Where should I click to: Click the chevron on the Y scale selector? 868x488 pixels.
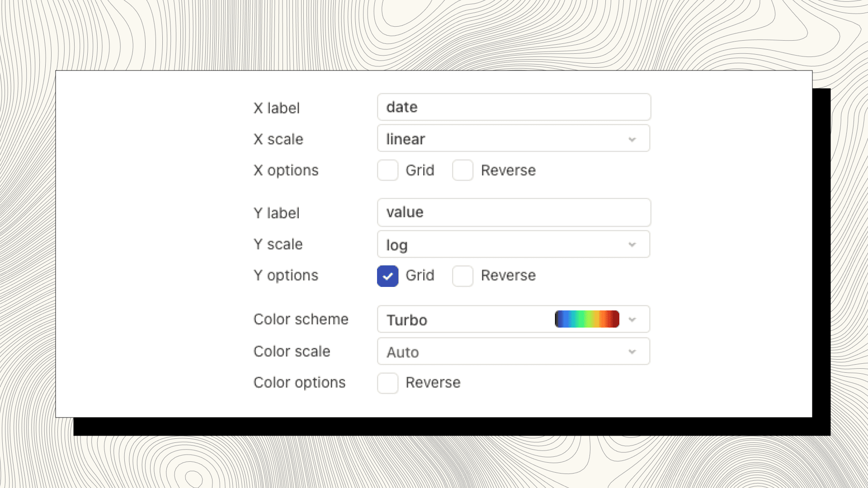[x=632, y=244]
